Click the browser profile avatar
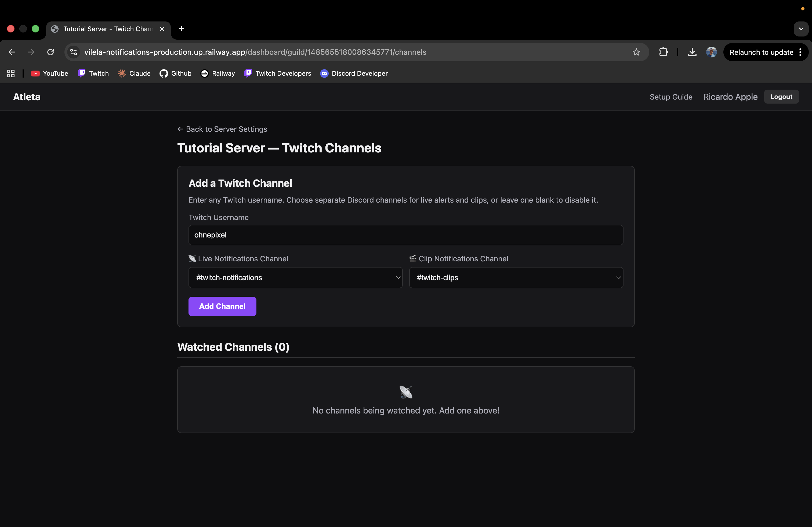Image resolution: width=812 pixels, height=527 pixels. (x=711, y=52)
